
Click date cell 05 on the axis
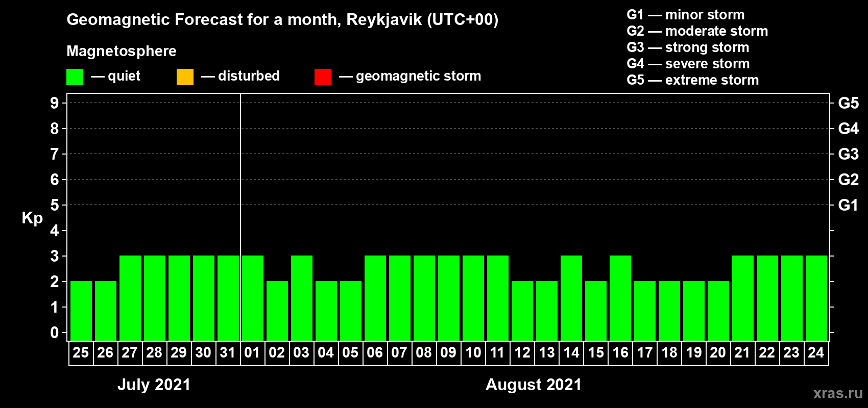pyautogui.click(x=350, y=353)
